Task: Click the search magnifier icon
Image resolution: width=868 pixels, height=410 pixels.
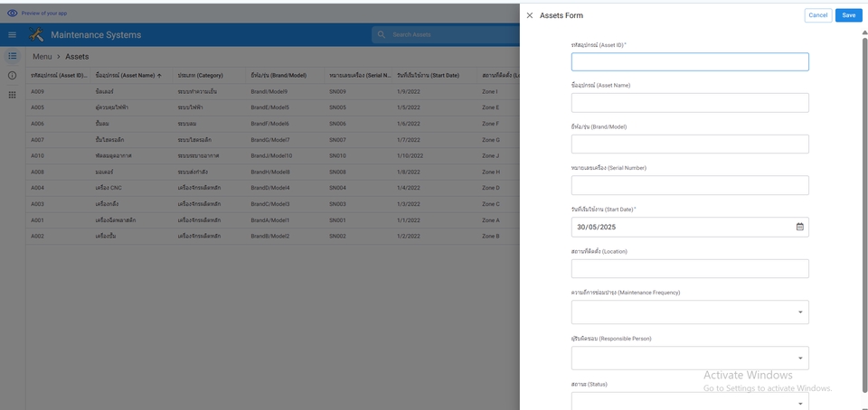Action: (381, 35)
